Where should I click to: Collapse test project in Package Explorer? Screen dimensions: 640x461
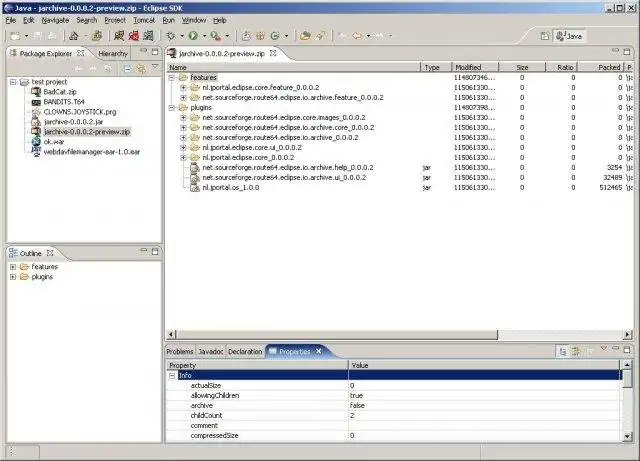13,82
